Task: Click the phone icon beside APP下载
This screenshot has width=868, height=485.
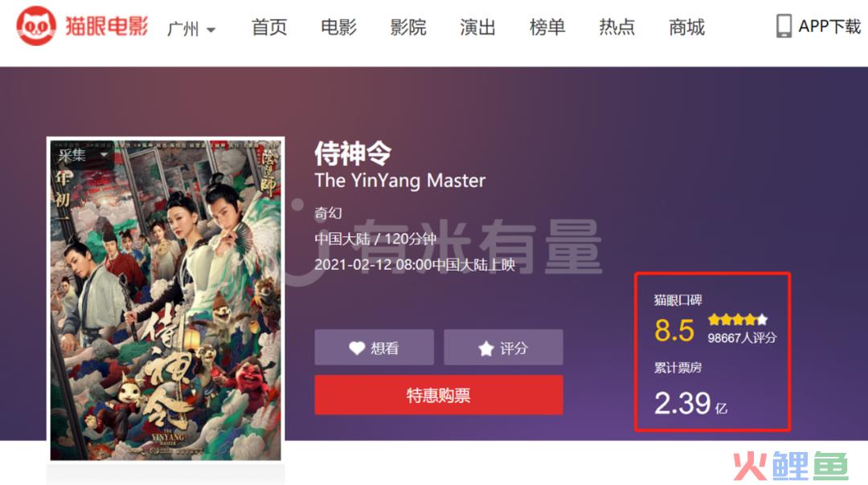Action: coord(784,26)
